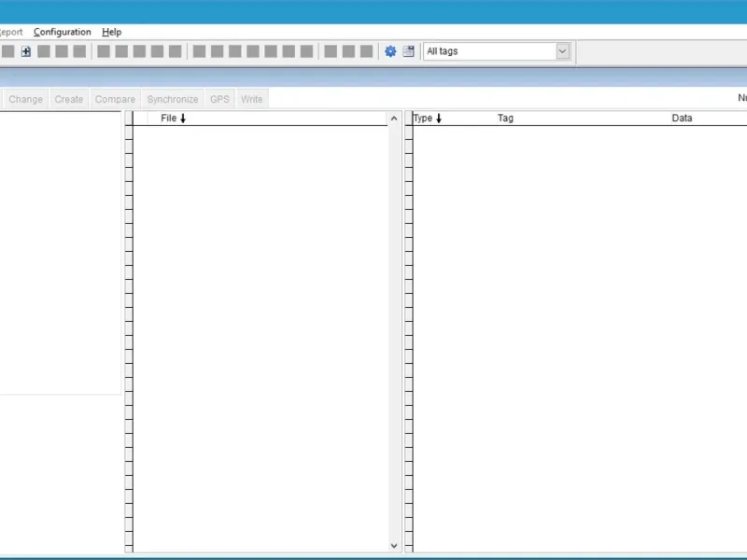Click the file list scroll down arrow
This screenshot has width=747, height=560.
point(394,546)
